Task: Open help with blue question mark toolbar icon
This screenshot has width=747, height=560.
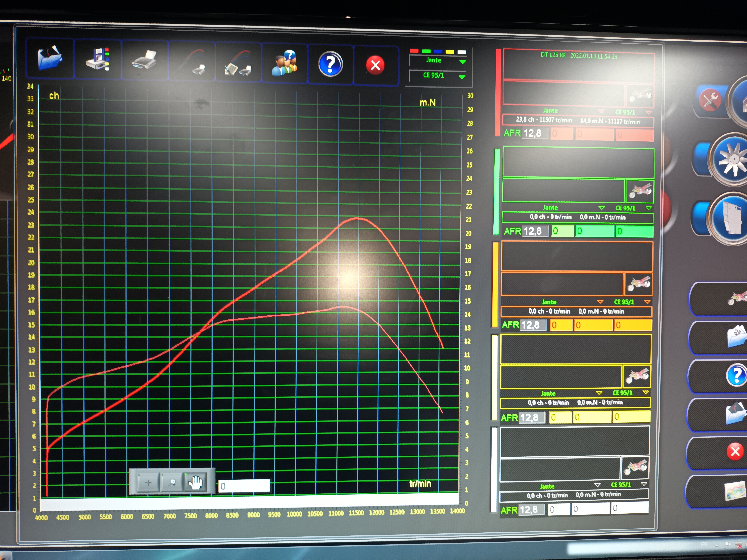Action: (x=331, y=64)
